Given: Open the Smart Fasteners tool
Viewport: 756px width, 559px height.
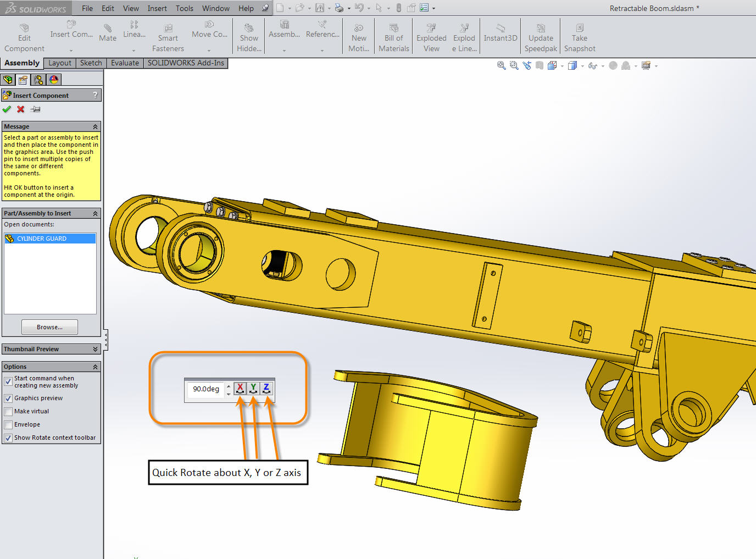Looking at the screenshot, I should (168, 35).
